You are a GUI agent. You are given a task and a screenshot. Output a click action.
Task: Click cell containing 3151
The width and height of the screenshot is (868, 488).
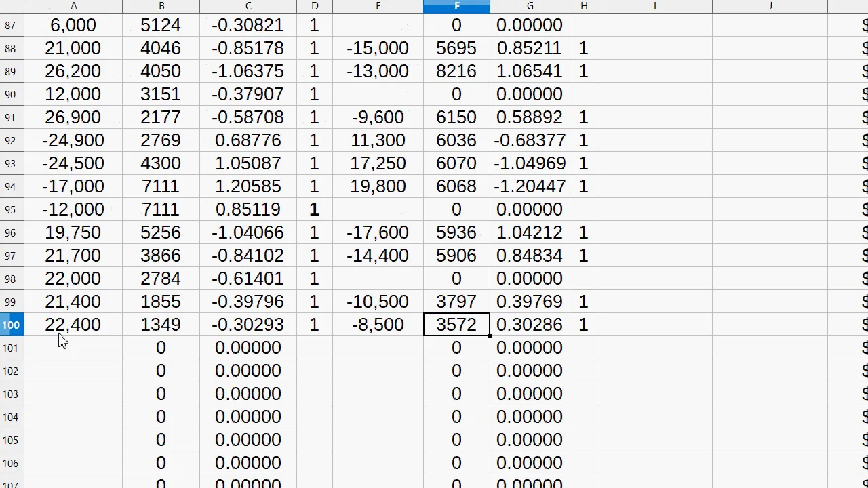pyautogui.click(x=161, y=94)
